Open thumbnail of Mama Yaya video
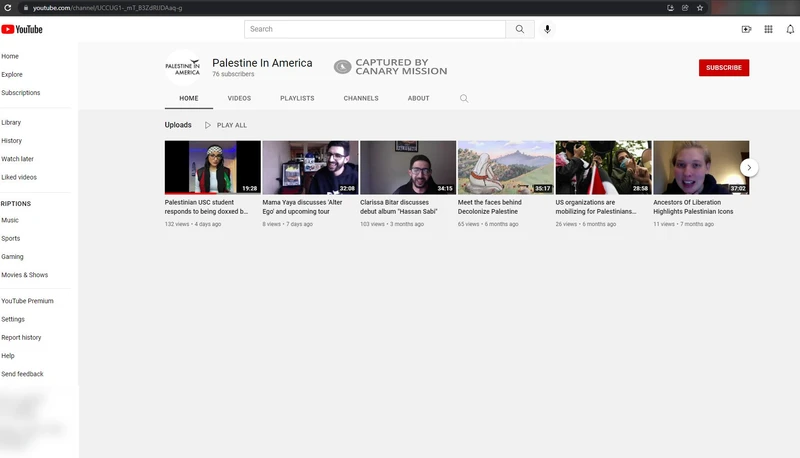 (310, 167)
